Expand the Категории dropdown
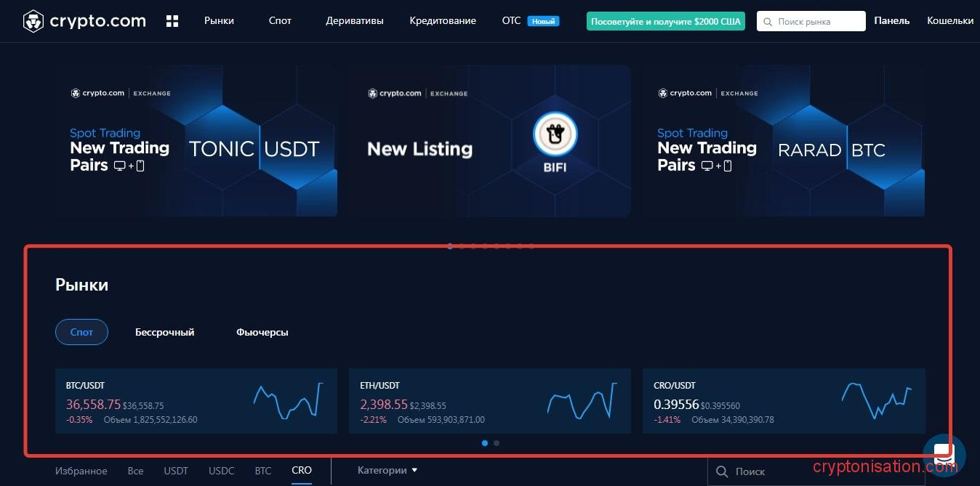980x486 pixels. 387,470
